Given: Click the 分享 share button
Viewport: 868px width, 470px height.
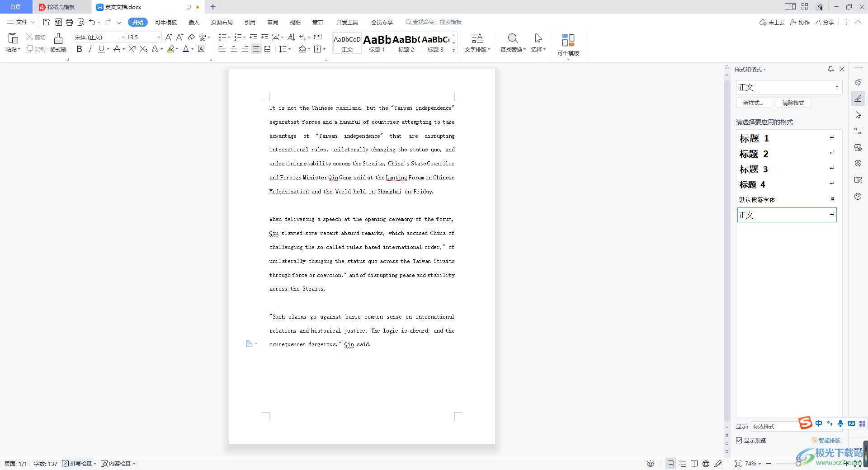Looking at the screenshot, I should point(825,22).
